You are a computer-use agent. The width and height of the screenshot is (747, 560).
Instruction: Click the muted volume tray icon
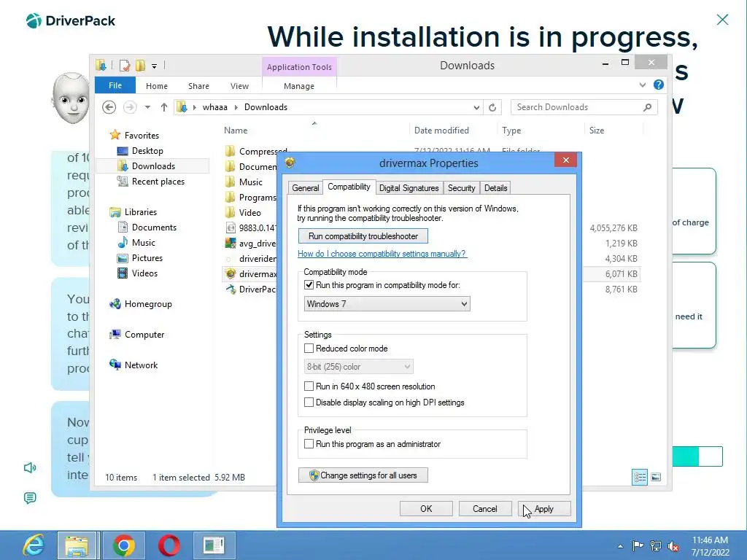click(x=673, y=545)
